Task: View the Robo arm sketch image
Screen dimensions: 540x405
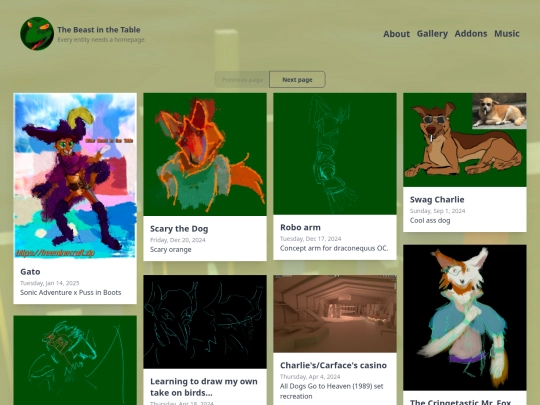Action: point(335,154)
